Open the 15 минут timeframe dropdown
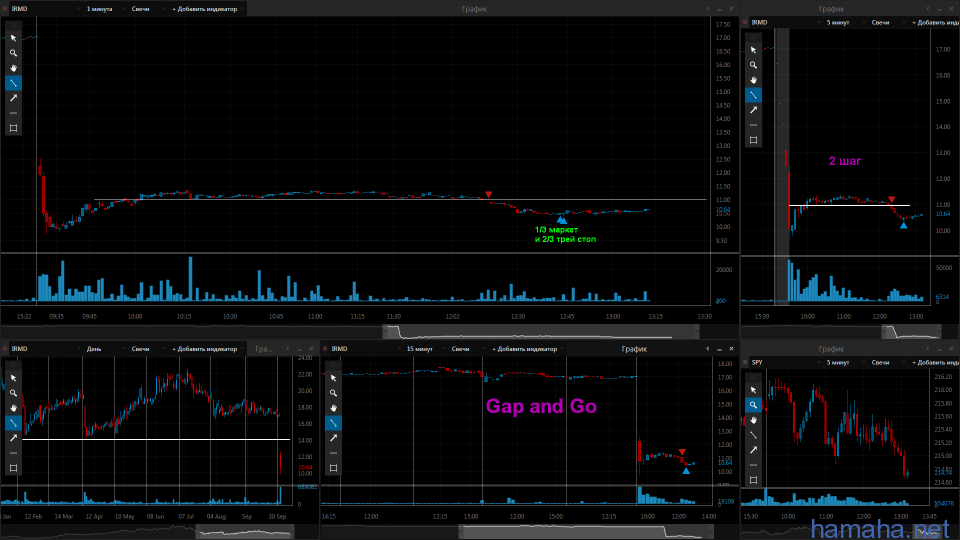The width and height of the screenshot is (960, 540). coord(425,349)
